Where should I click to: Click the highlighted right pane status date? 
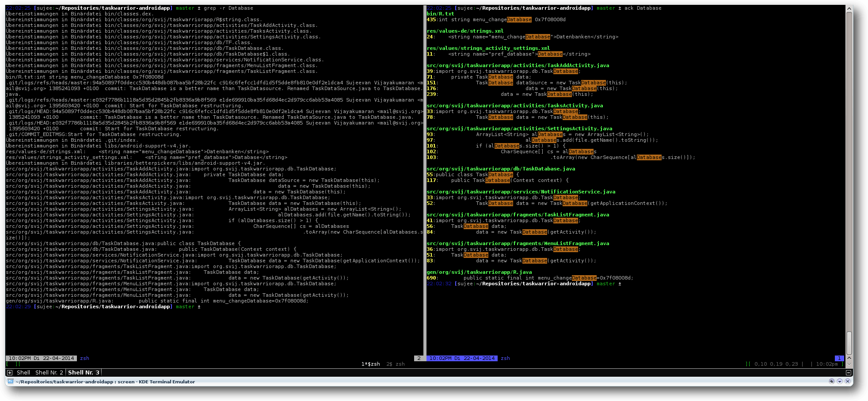click(462, 358)
